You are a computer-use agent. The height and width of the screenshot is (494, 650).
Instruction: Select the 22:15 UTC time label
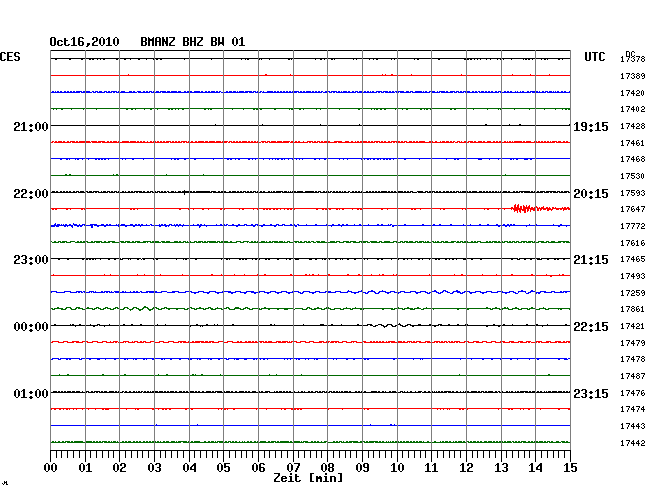click(591, 327)
